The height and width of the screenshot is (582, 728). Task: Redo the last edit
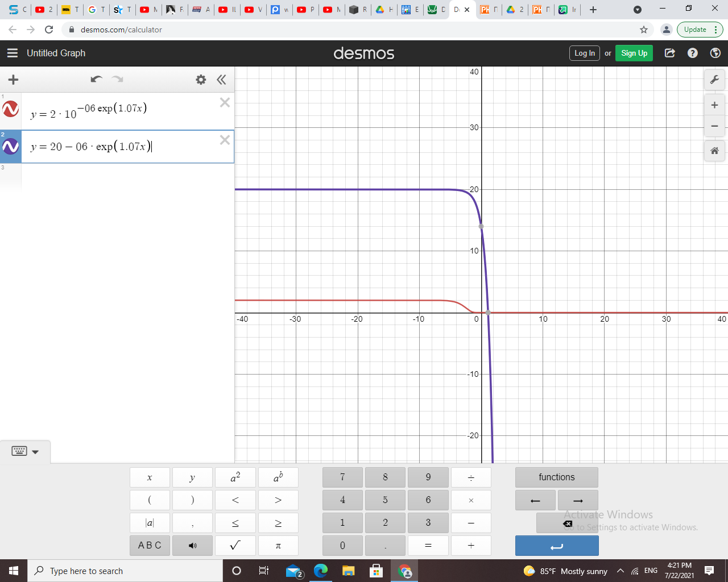pyautogui.click(x=118, y=80)
